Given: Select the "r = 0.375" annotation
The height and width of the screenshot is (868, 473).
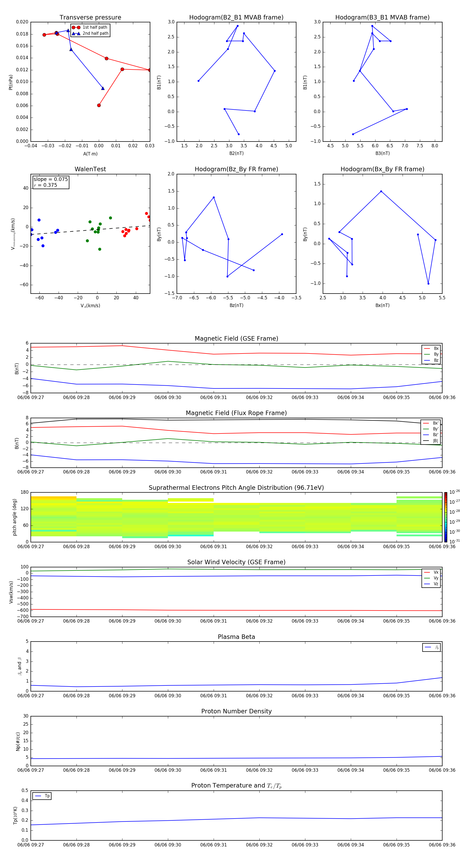Looking at the screenshot, I should click(x=45, y=185).
